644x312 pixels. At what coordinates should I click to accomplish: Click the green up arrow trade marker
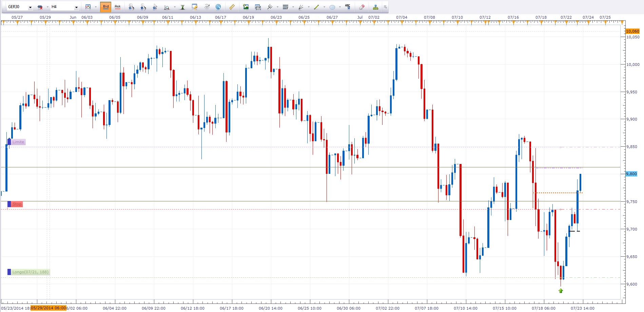pos(561,291)
